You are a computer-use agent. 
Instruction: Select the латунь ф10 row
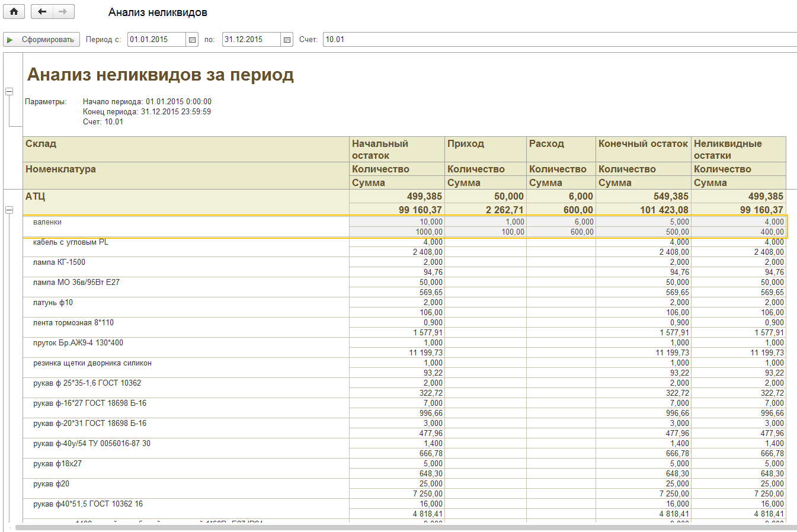(x=404, y=307)
